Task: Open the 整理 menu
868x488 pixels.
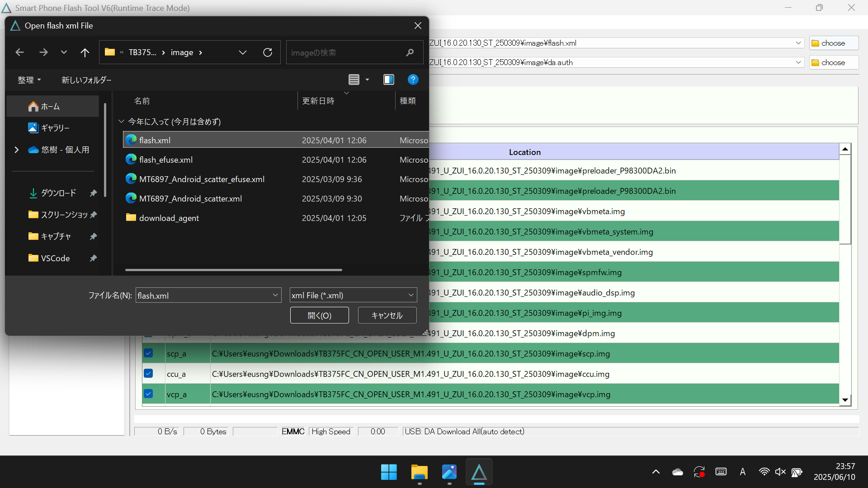Action: 29,80
